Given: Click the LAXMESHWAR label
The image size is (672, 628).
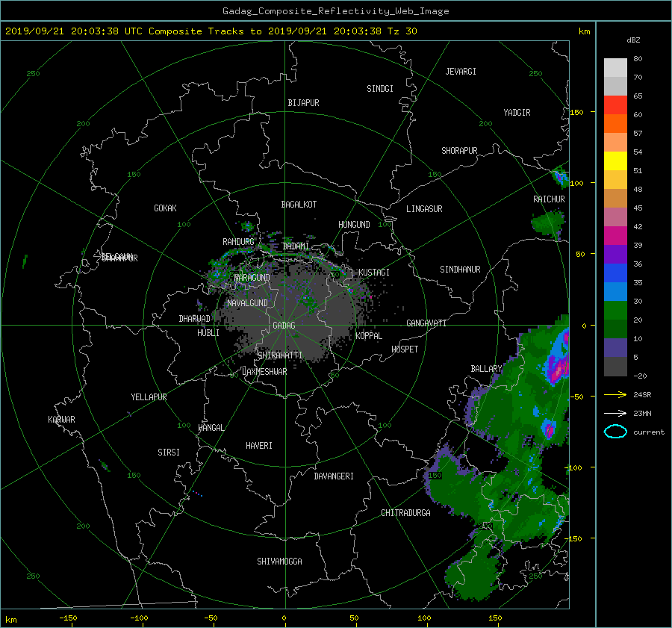Looking at the screenshot, I should coord(264,372).
